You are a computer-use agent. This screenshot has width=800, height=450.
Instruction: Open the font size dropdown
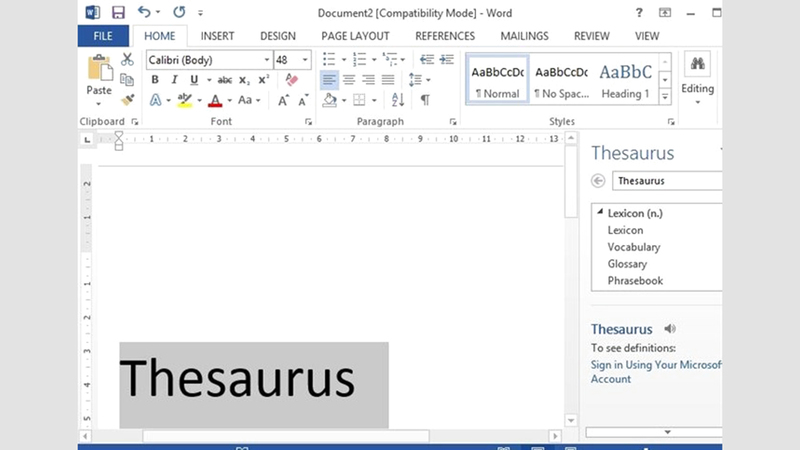click(305, 60)
